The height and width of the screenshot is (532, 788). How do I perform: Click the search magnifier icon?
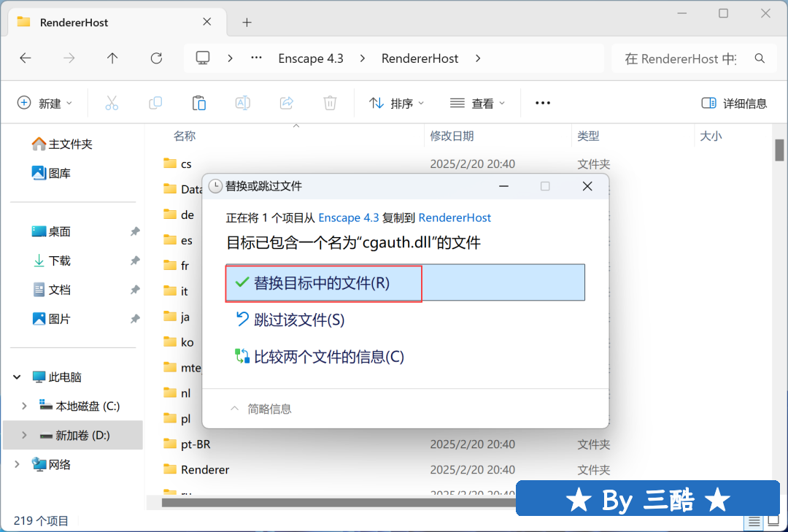click(x=760, y=58)
